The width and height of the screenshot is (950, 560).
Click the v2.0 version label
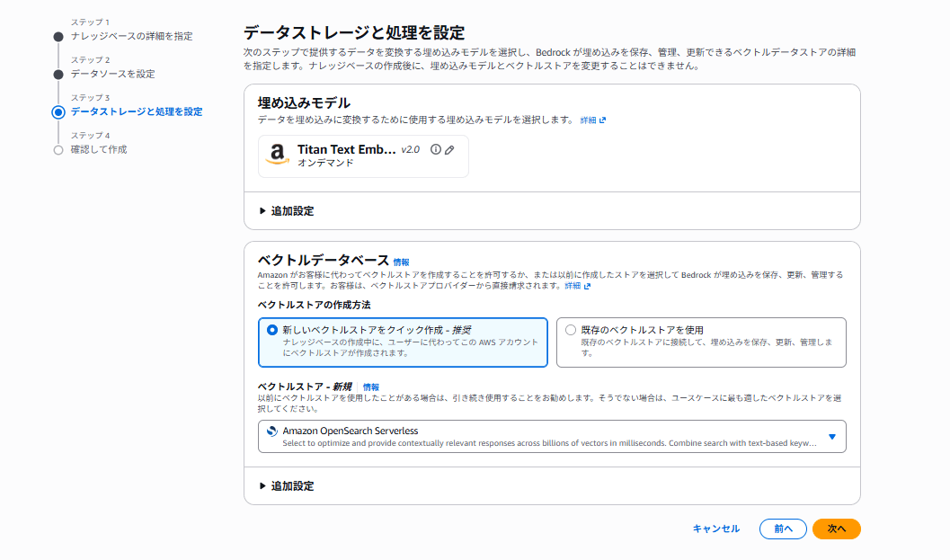pos(410,150)
